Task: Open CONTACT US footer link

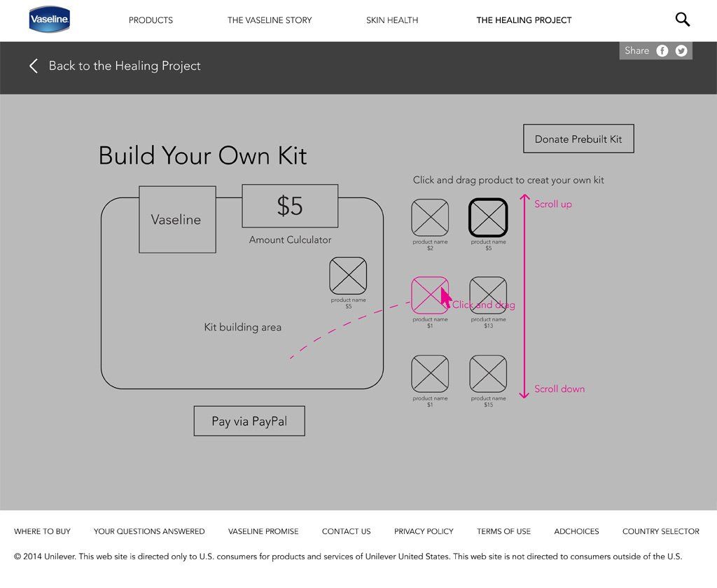Action: pyautogui.click(x=346, y=531)
